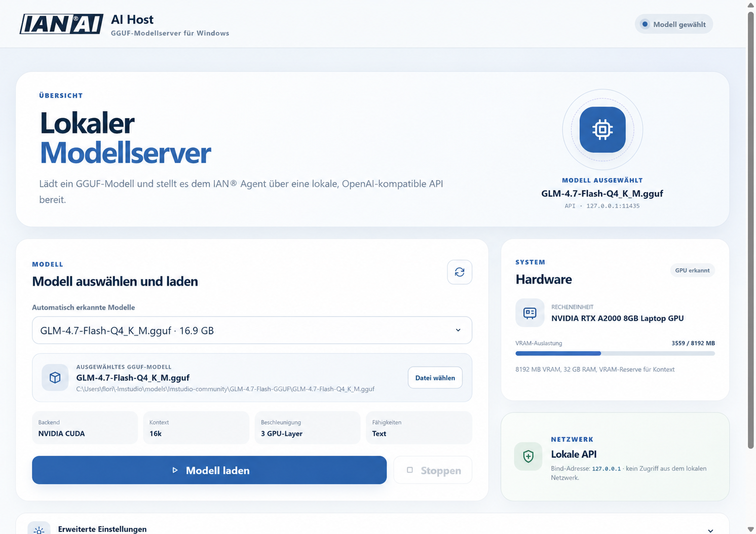The width and height of the screenshot is (756, 534).
Task: Click the Automatisch erkannte Modelle label
Action: [x=84, y=308]
